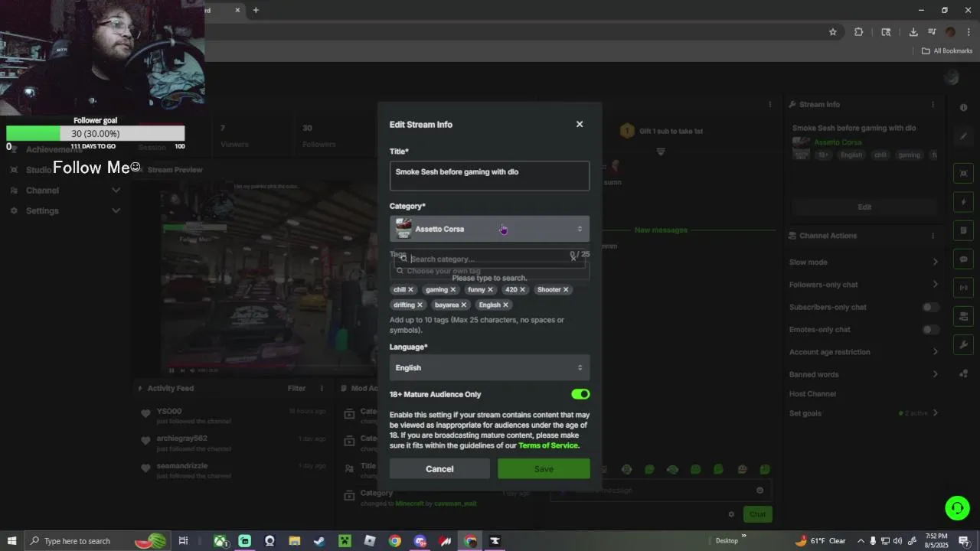Open the Assetto Corsa category dropdown
This screenshot has width=980, height=551.
pyautogui.click(x=489, y=229)
